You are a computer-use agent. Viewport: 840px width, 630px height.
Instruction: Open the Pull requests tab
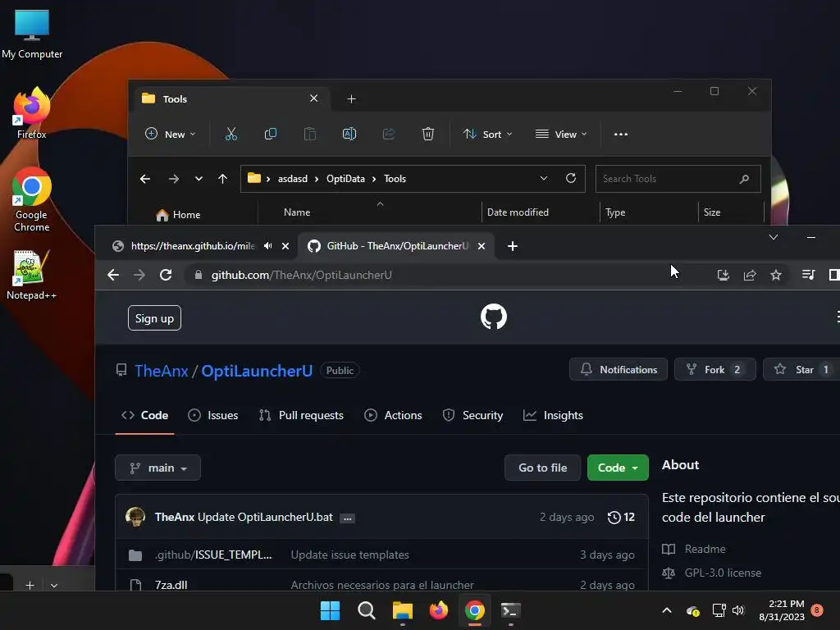301,415
